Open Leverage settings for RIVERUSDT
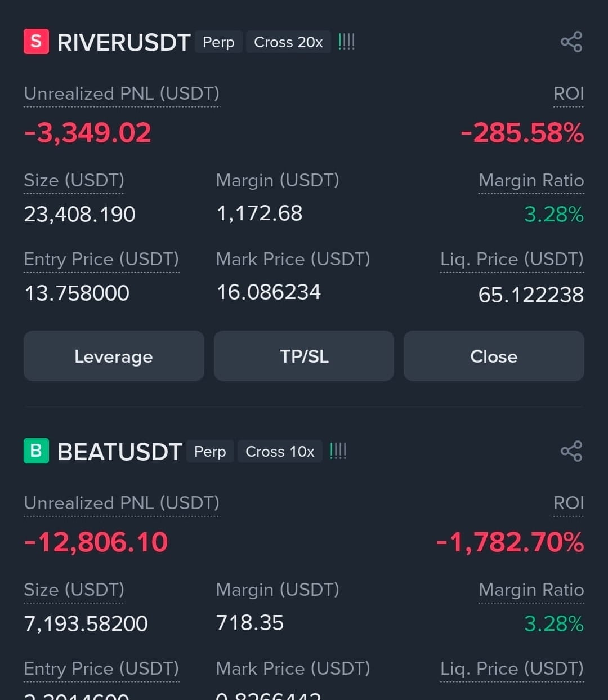 pos(114,356)
